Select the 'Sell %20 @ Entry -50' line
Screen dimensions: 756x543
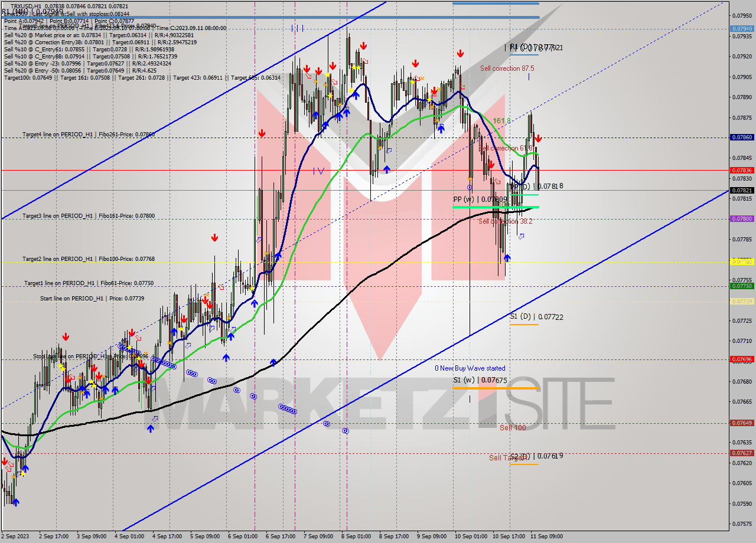(80, 71)
